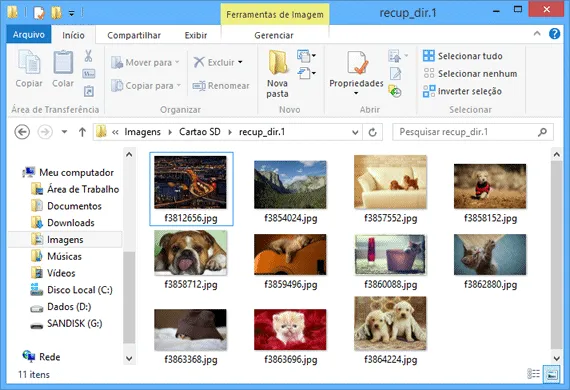
Task: Collapse the ribbon with the chevron
Action: (537, 34)
